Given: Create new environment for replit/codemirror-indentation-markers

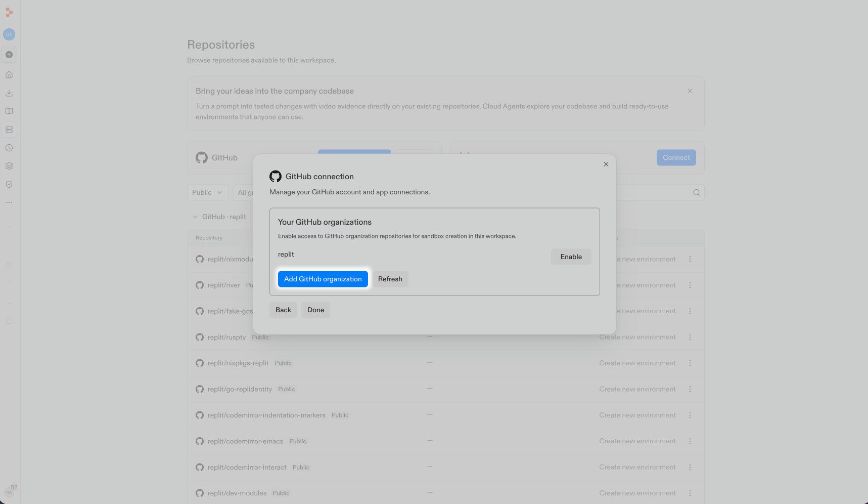Looking at the screenshot, I should (x=637, y=415).
